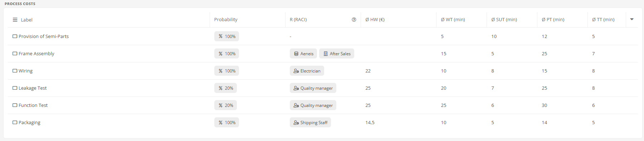
Task: Open the column options dropdown arrow
Action: pyautogui.click(x=632, y=19)
